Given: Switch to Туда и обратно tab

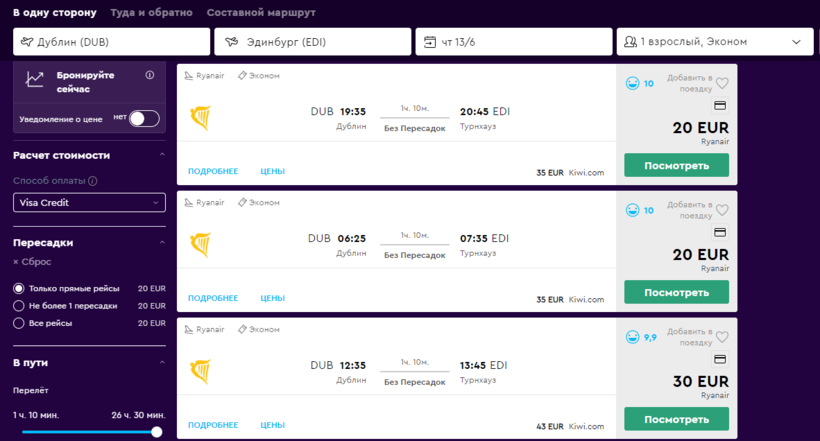Looking at the screenshot, I should click(151, 13).
